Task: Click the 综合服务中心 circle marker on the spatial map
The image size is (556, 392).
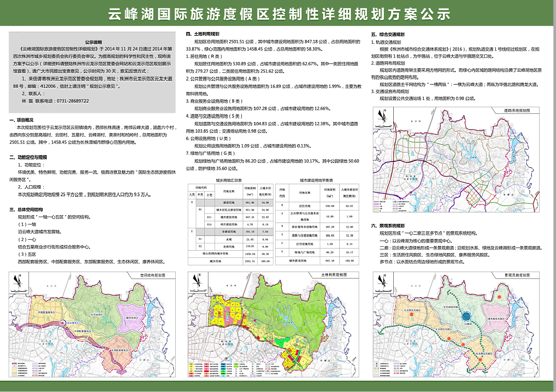Action: click(62, 322)
